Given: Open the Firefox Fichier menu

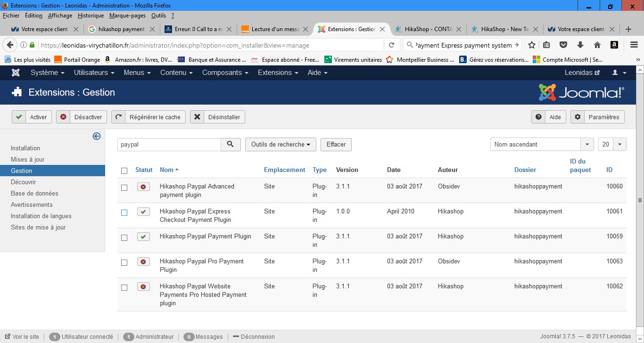Looking at the screenshot, I should pyautogui.click(x=11, y=16).
